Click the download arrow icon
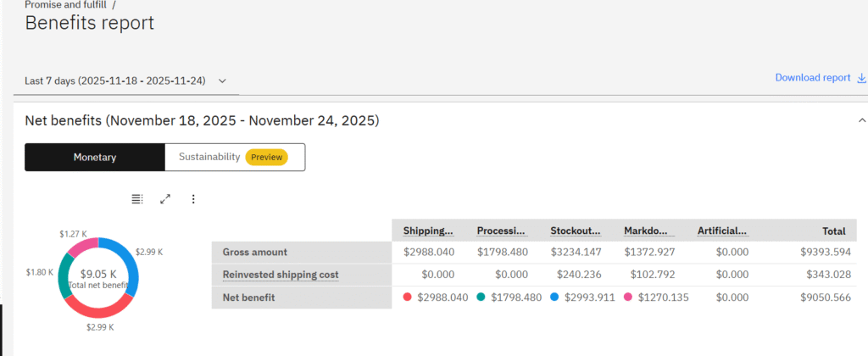The width and height of the screenshot is (868, 356). point(862,78)
